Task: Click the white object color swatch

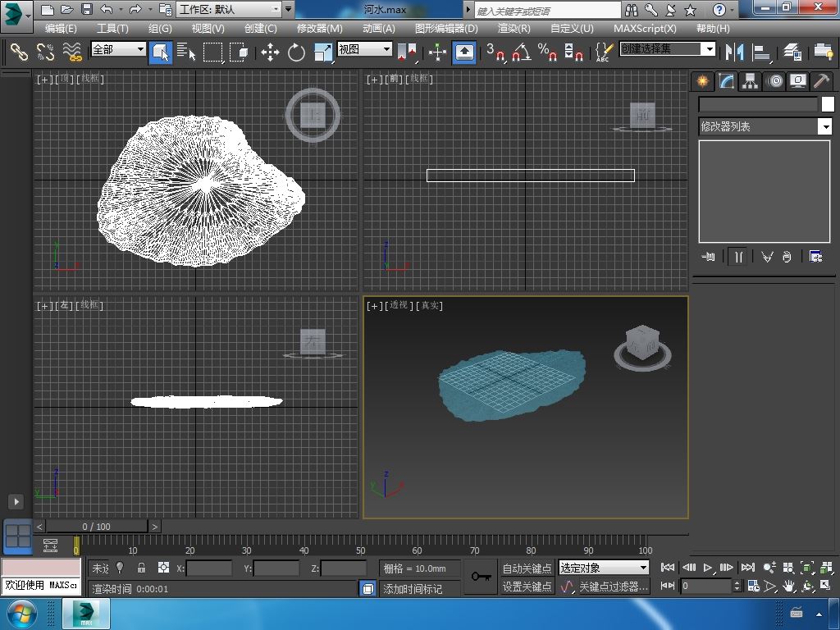Action: click(x=828, y=104)
